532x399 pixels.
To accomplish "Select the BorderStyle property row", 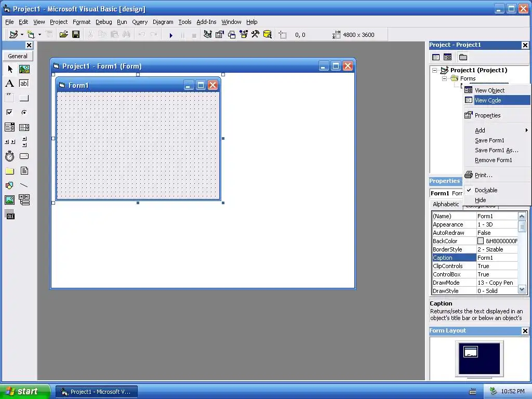I will coord(475,249).
